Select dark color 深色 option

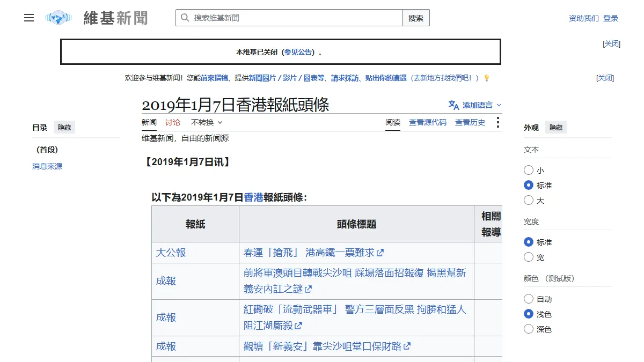(x=529, y=329)
